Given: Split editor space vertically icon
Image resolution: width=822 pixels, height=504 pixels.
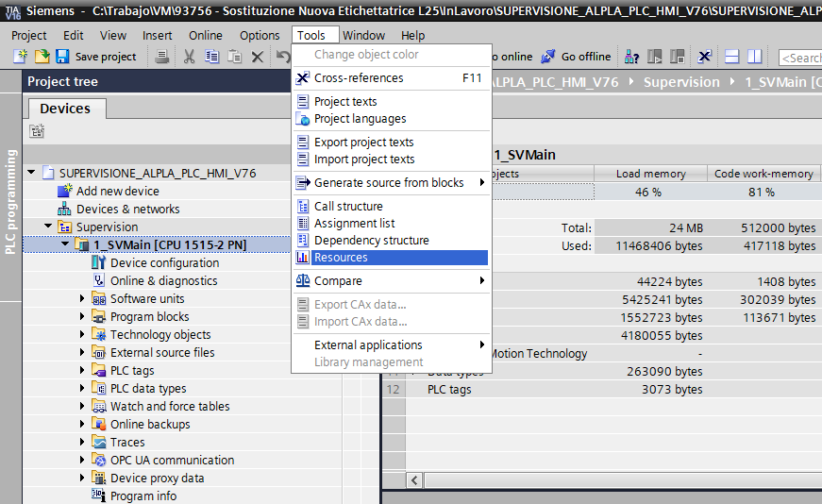Looking at the screenshot, I should pos(754,56).
